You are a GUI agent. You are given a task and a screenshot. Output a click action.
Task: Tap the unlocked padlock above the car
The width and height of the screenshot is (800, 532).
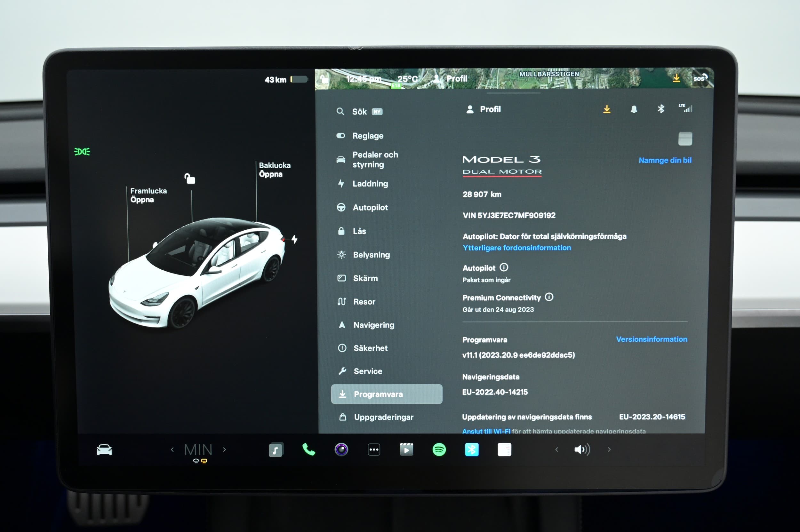(x=189, y=179)
